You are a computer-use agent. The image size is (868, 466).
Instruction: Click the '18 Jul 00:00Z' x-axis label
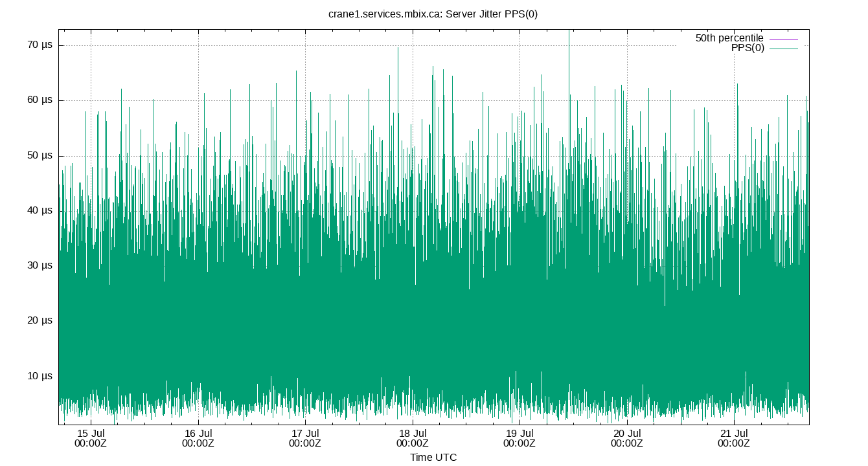tap(413, 438)
